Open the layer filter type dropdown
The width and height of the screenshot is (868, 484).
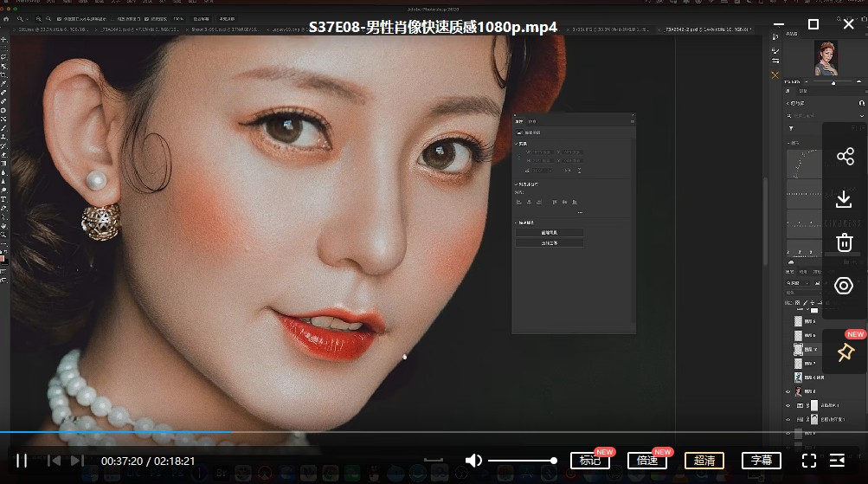[798, 283]
